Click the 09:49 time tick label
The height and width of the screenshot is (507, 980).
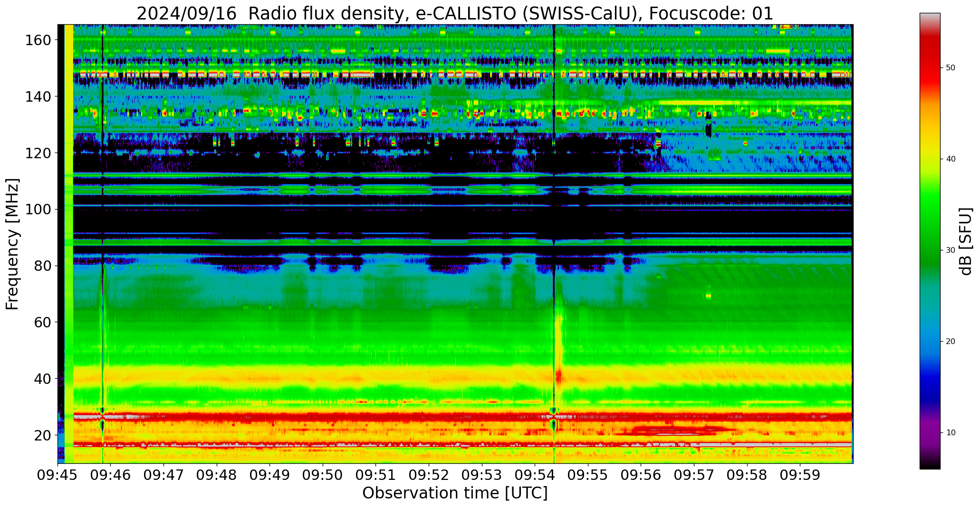coord(269,475)
